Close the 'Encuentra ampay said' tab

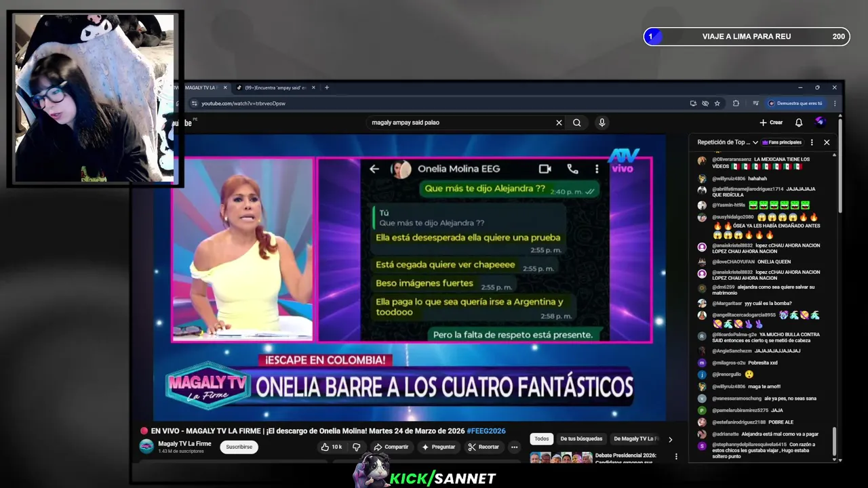click(313, 87)
